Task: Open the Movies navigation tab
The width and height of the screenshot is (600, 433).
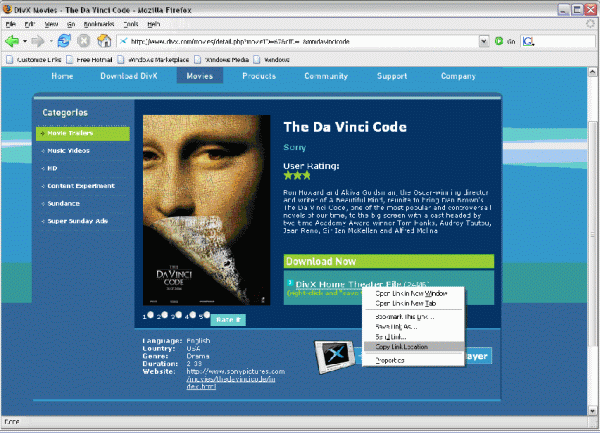Action: tap(200, 76)
